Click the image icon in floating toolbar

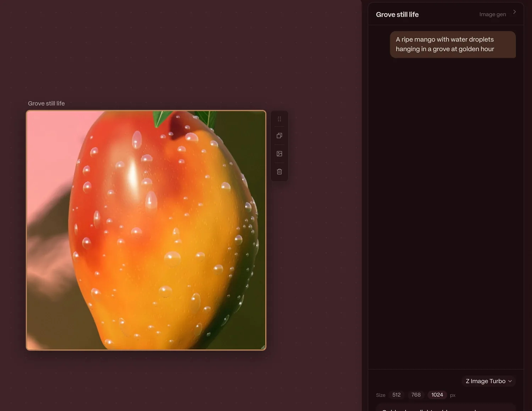[279, 154]
